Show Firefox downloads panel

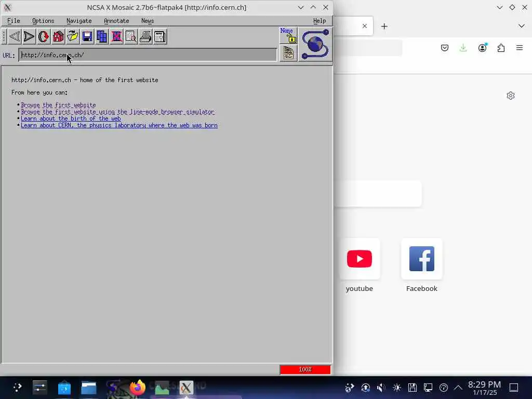tap(463, 48)
